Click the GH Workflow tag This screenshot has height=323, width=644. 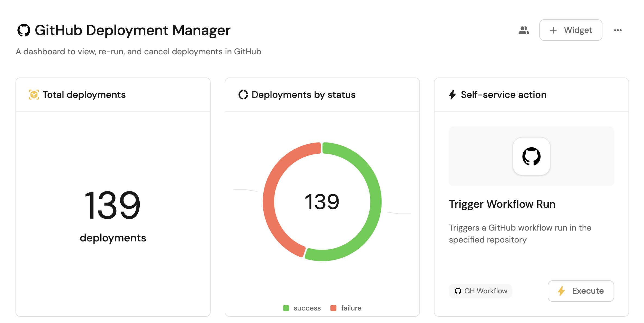pos(480,291)
